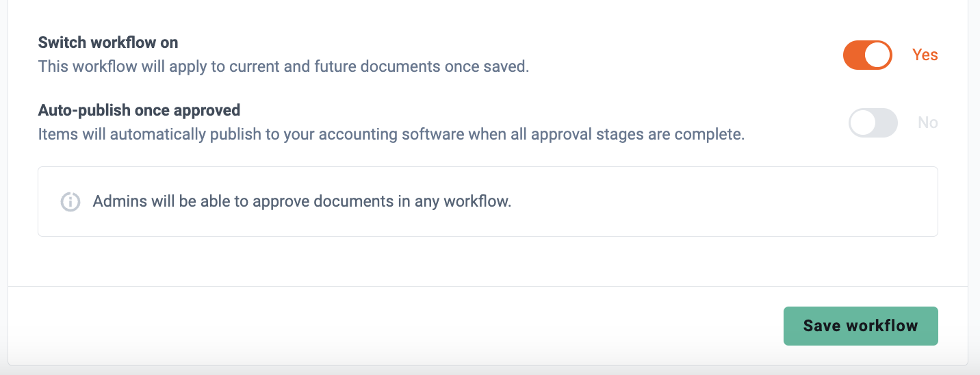Enable the Auto-publish once approved toggle
Screen dimensions: 980x375
click(873, 122)
